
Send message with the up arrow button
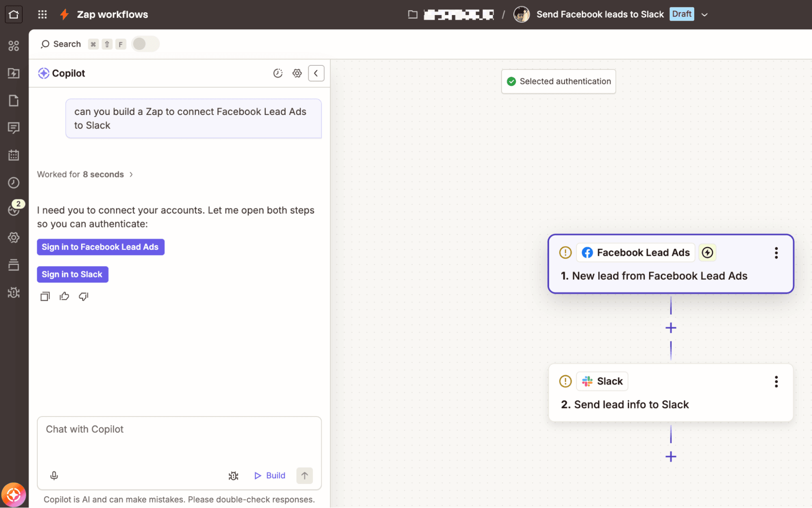coord(304,476)
